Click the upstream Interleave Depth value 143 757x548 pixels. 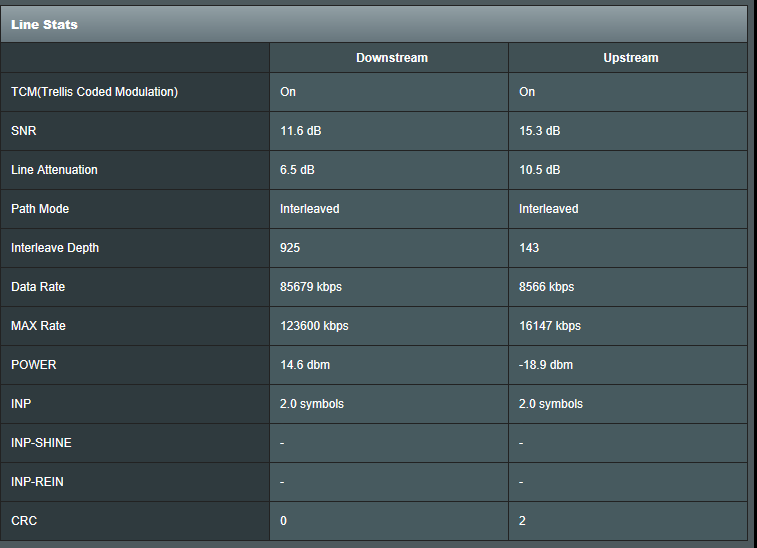click(x=529, y=248)
